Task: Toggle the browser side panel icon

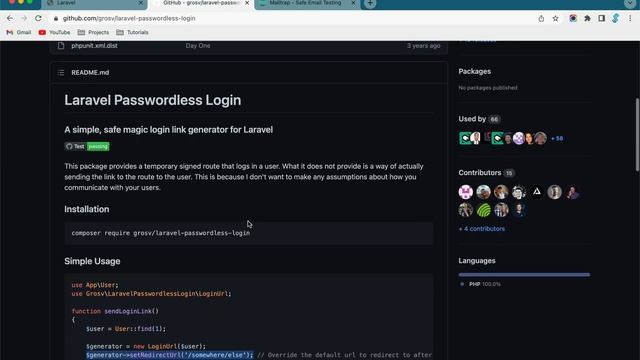Action: 602,18
